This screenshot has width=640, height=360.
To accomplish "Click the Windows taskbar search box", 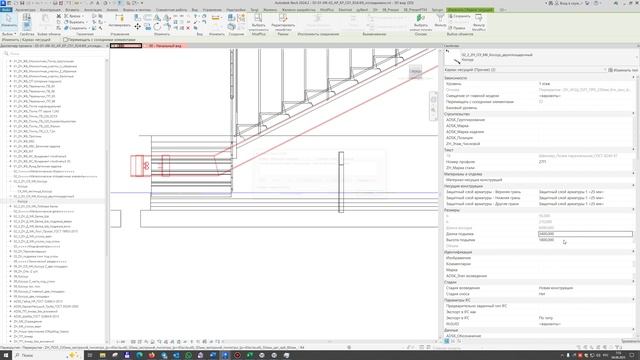I will click(48, 356).
